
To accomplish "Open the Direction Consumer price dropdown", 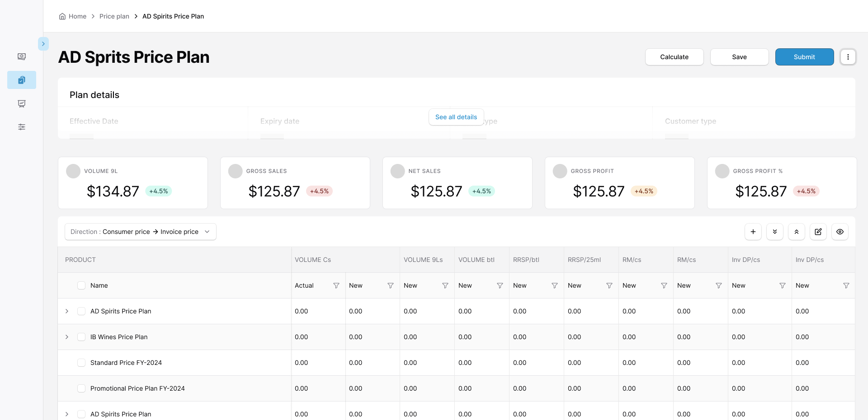I will (140, 232).
